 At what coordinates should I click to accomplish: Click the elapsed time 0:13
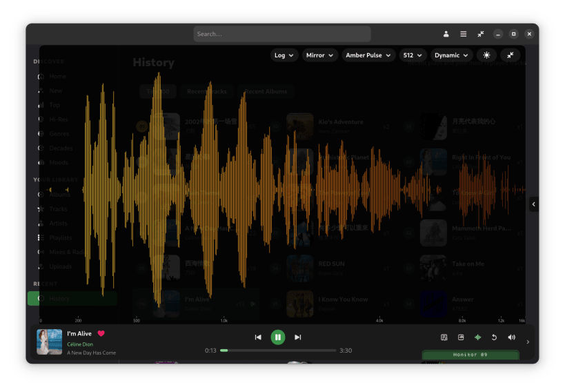click(210, 351)
